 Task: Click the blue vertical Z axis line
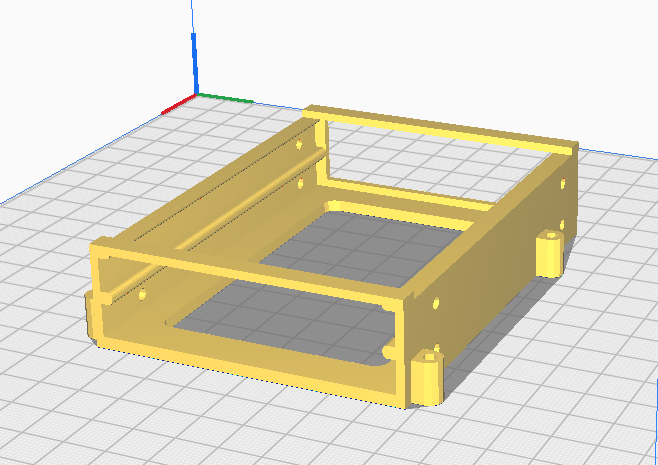(x=194, y=47)
